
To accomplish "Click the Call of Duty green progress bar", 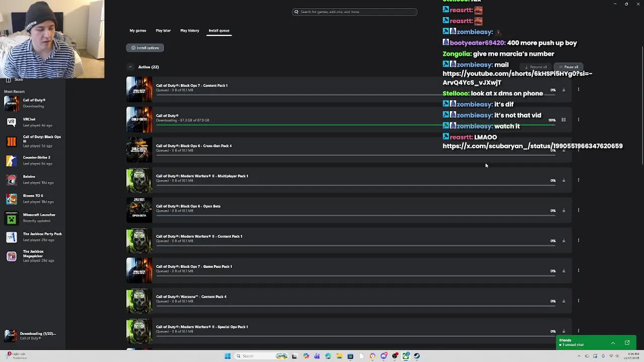I will [356, 125].
